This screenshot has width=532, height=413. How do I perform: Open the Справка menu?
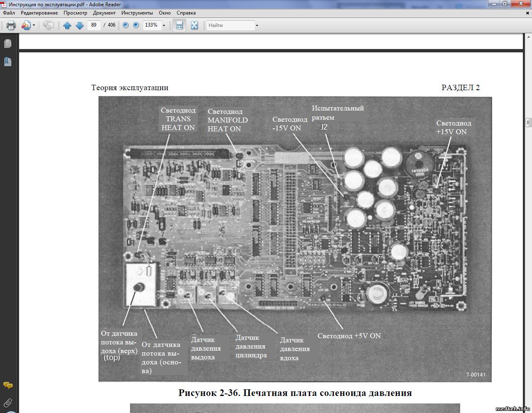tap(186, 13)
